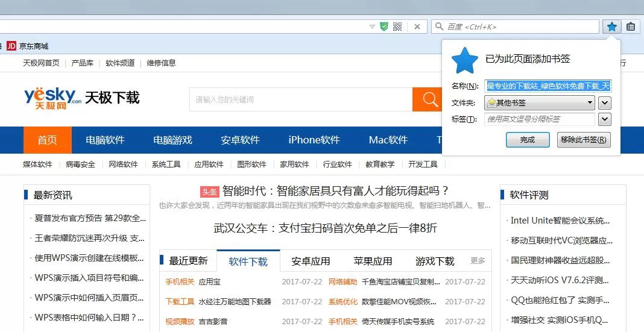
Task: Select the 电脑软件 navigation tab
Action: click(105, 140)
